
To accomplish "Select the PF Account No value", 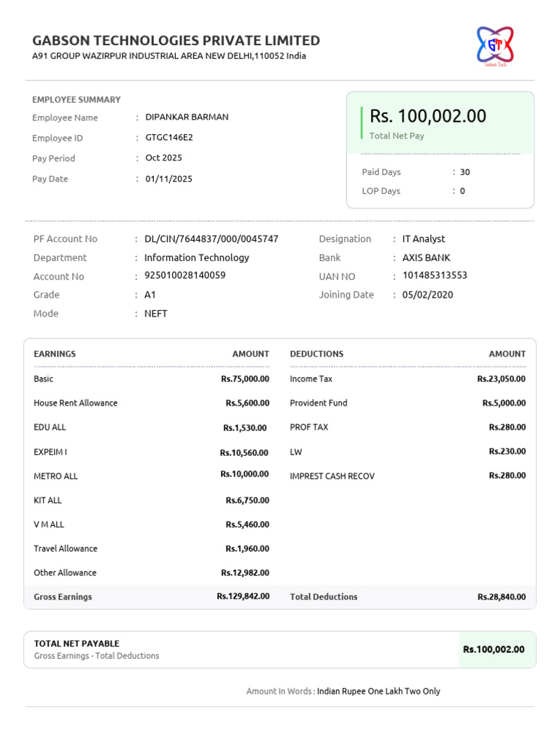I will (211, 239).
